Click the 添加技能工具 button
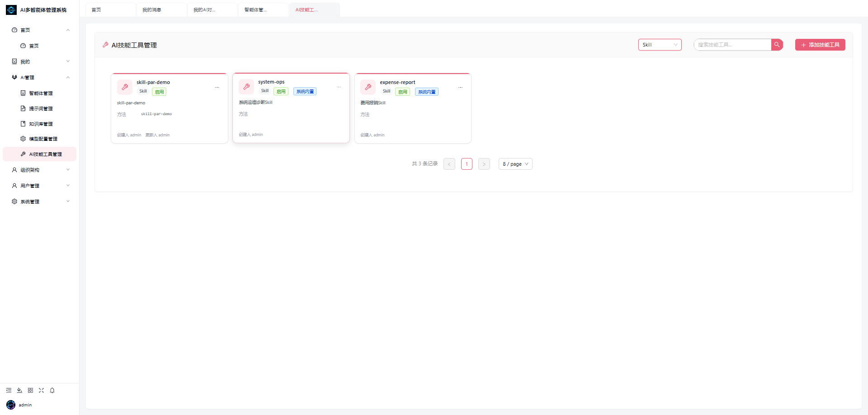The image size is (868, 415). point(820,45)
